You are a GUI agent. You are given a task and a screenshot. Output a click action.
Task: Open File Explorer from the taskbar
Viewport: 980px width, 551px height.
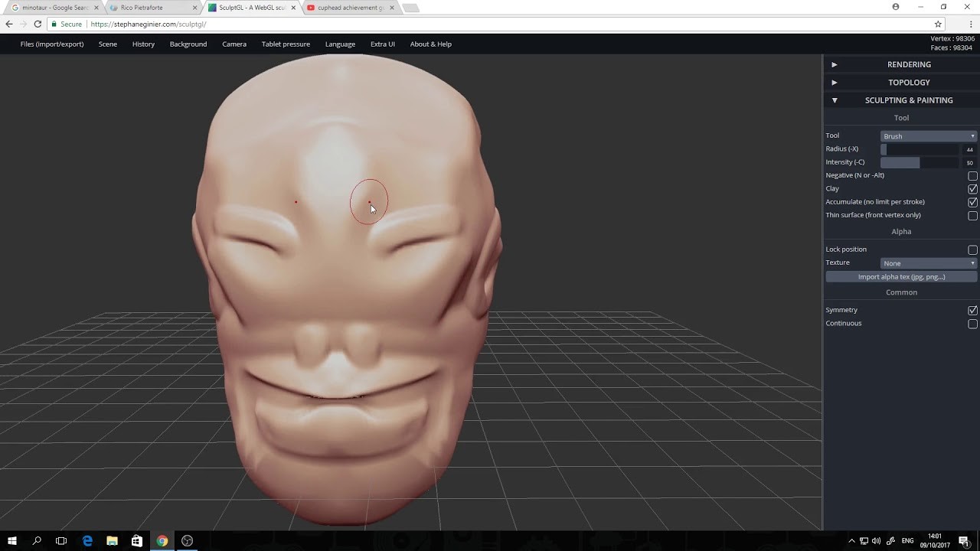click(112, 541)
